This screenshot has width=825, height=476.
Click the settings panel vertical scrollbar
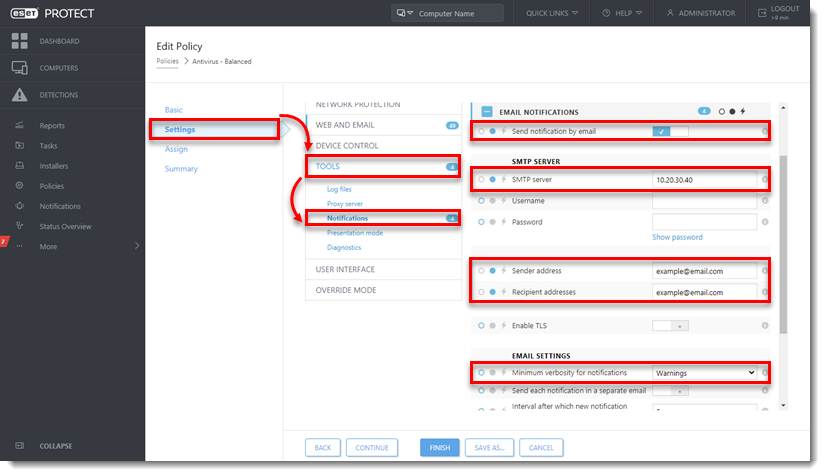click(x=783, y=245)
